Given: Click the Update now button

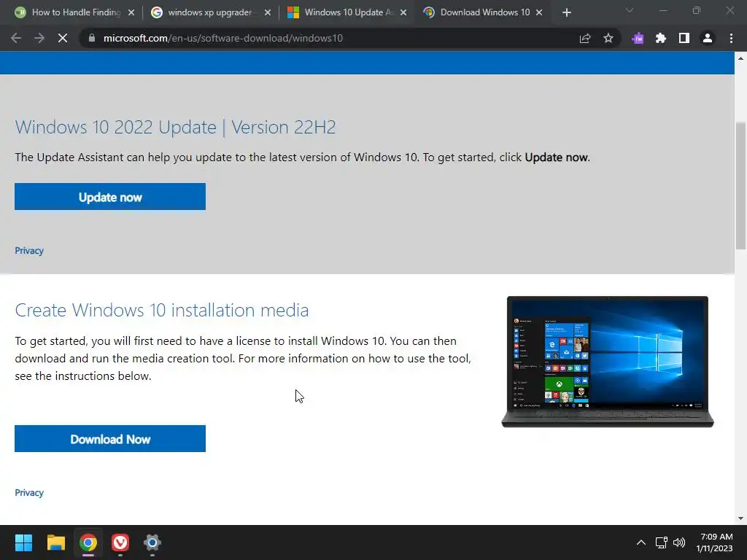Looking at the screenshot, I should point(110,197).
